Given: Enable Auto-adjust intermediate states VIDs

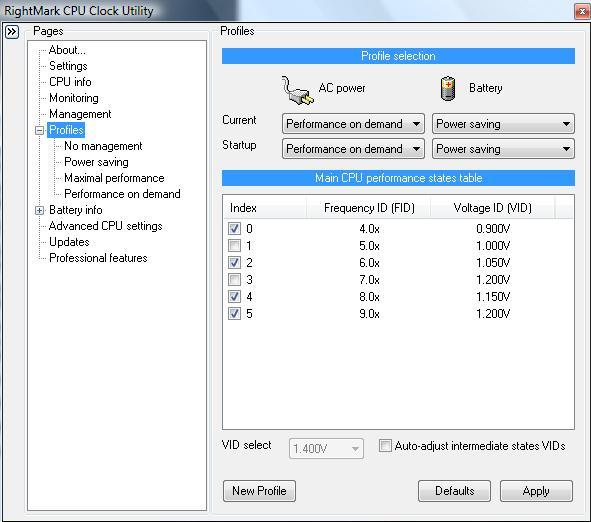Looking at the screenshot, I should [x=385, y=445].
